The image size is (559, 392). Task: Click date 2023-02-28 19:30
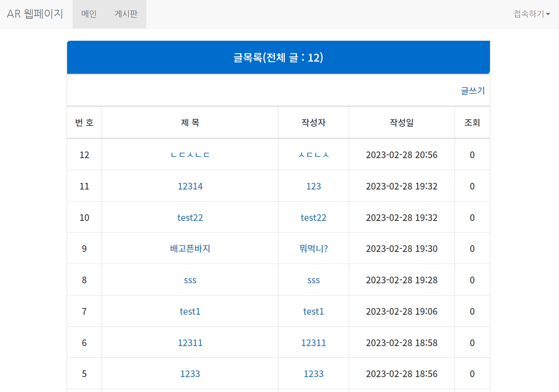tap(402, 248)
